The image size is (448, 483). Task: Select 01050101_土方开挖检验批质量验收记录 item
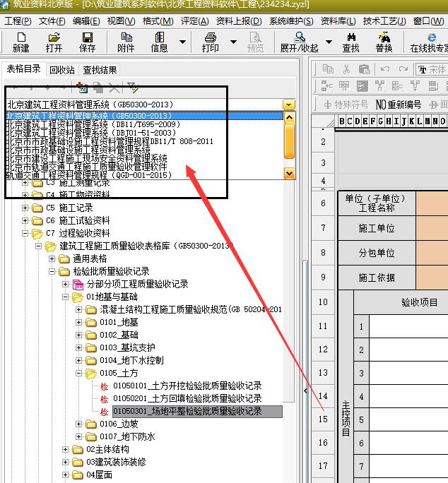[187, 386]
